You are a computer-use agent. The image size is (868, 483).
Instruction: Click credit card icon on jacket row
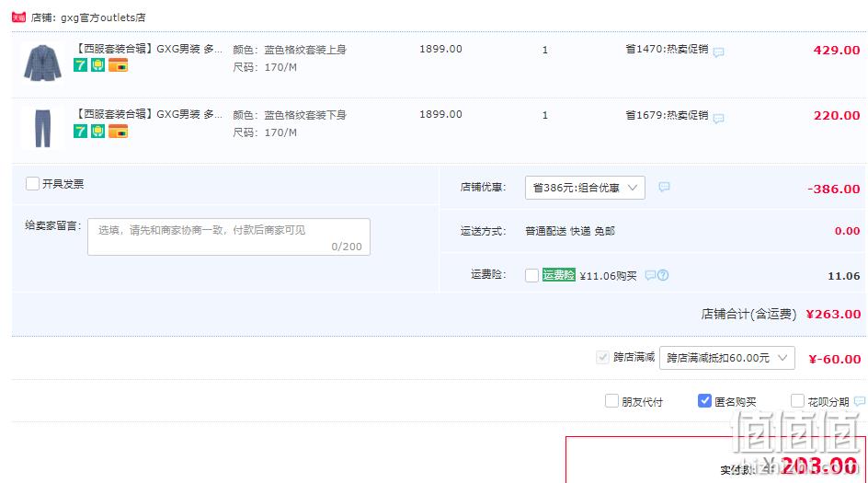click(118, 65)
